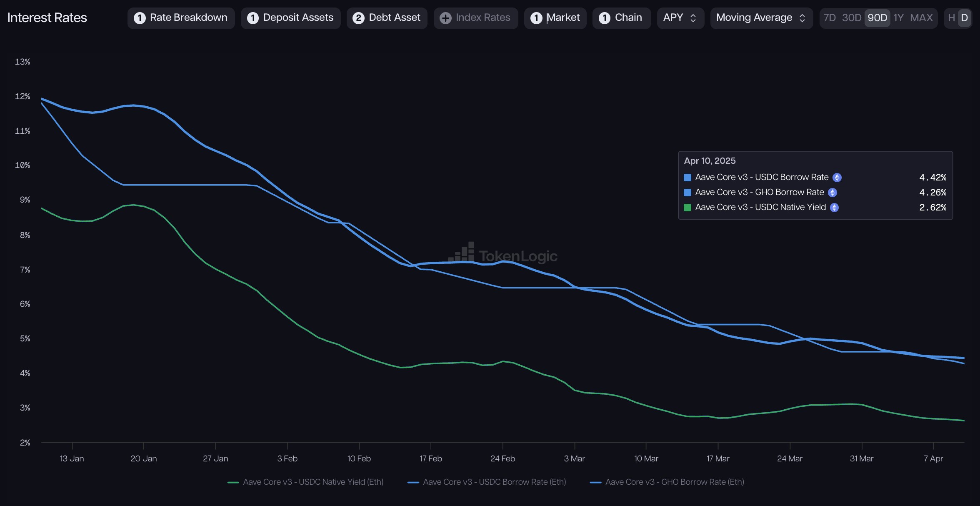The height and width of the screenshot is (506, 980).
Task: Click the count badge on Deposit Assets
Action: click(252, 18)
